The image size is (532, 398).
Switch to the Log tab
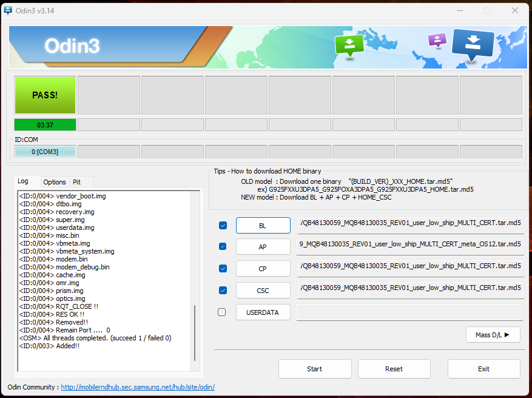23,181
